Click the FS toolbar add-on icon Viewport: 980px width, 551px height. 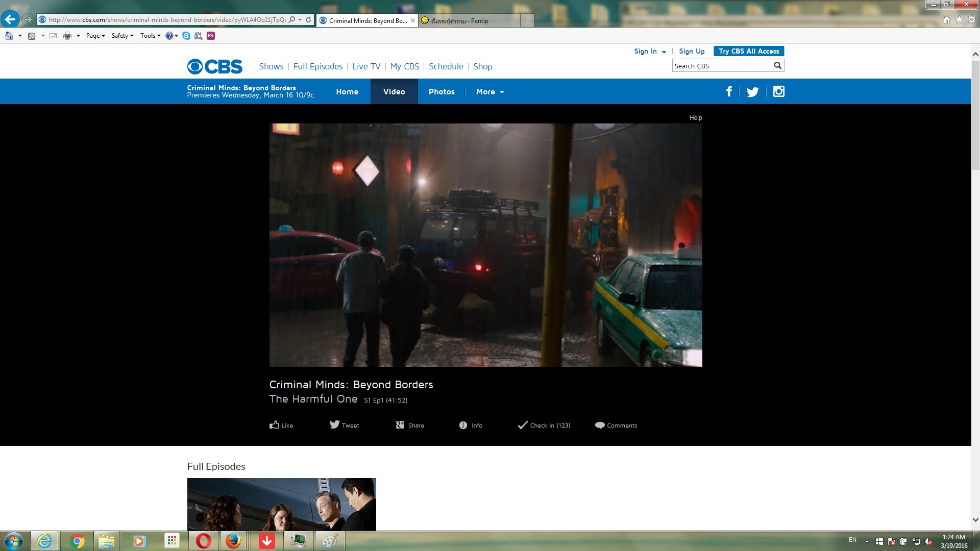[211, 36]
